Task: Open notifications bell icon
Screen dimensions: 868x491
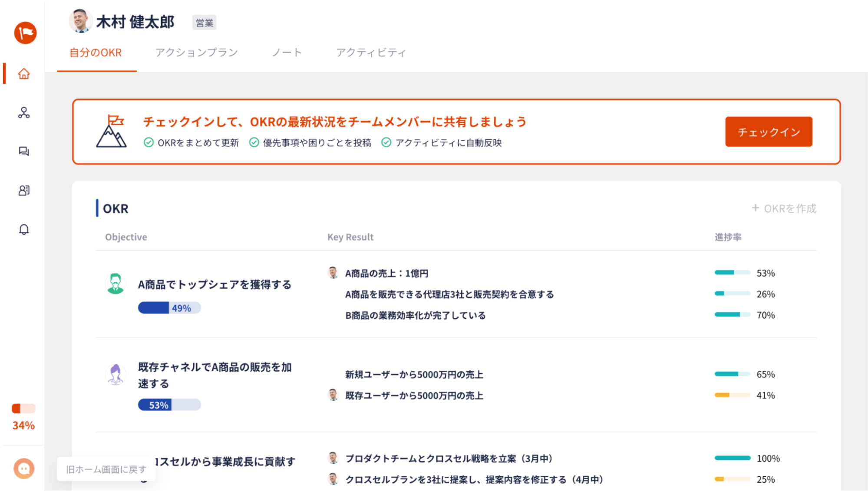Action: click(x=24, y=229)
